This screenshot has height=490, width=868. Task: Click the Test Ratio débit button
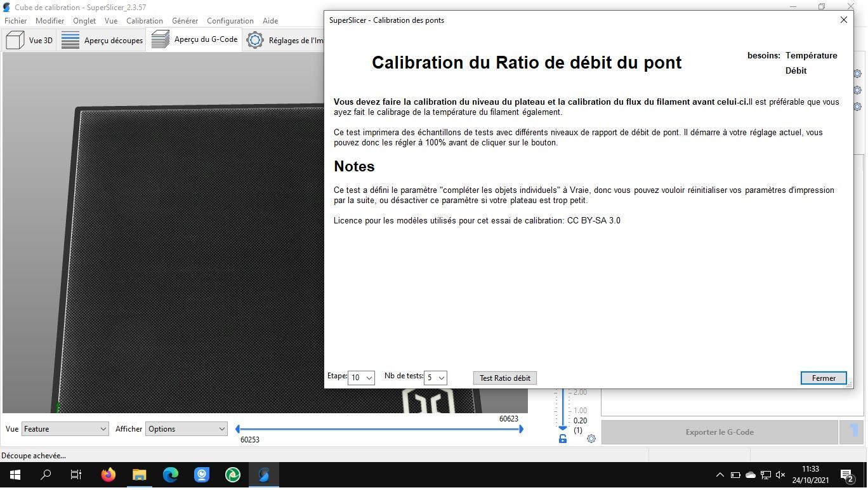coord(504,378)
